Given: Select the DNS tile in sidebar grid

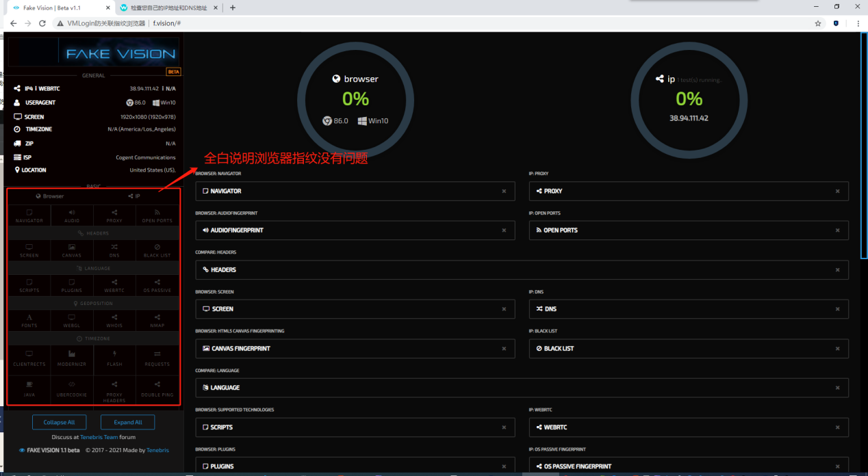Looking at the screenshot, I should point(114,250).
